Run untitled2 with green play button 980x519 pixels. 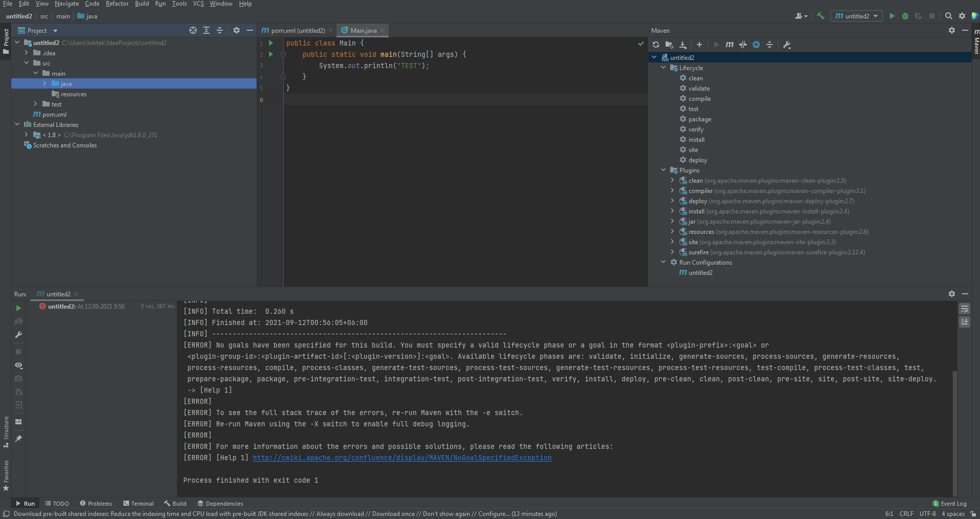(x=892, y=16)
